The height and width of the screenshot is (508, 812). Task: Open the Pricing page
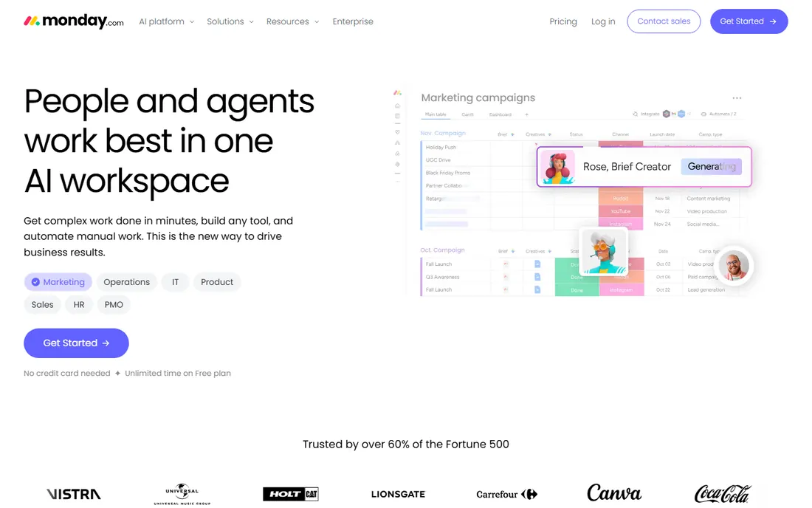(x=563, y=21)
